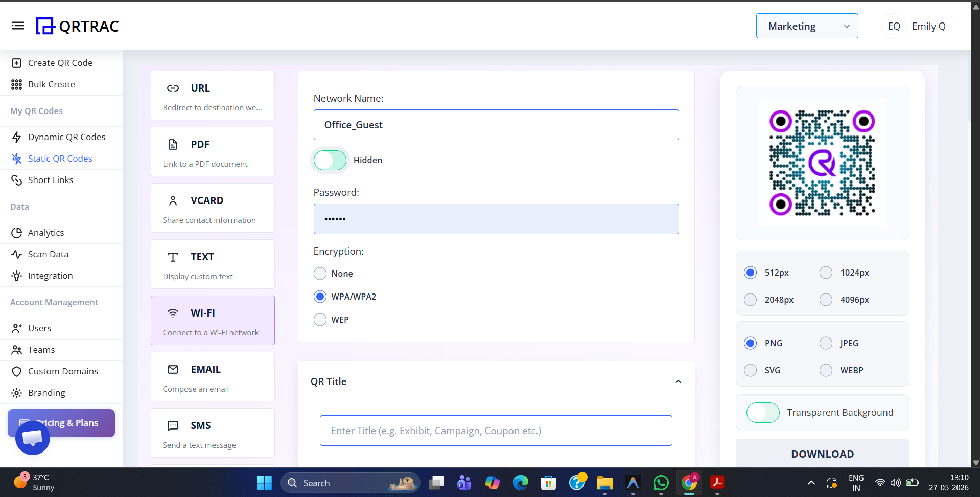Open Adobe Acrobat from the taskbar
980x497 pixels.
pyautogui.click(x=717, y=483)
